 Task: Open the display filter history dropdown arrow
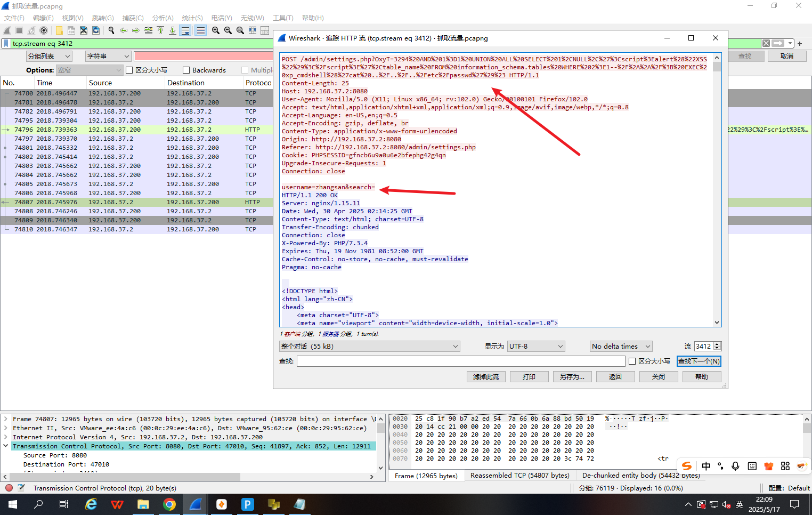pos(790,44)
